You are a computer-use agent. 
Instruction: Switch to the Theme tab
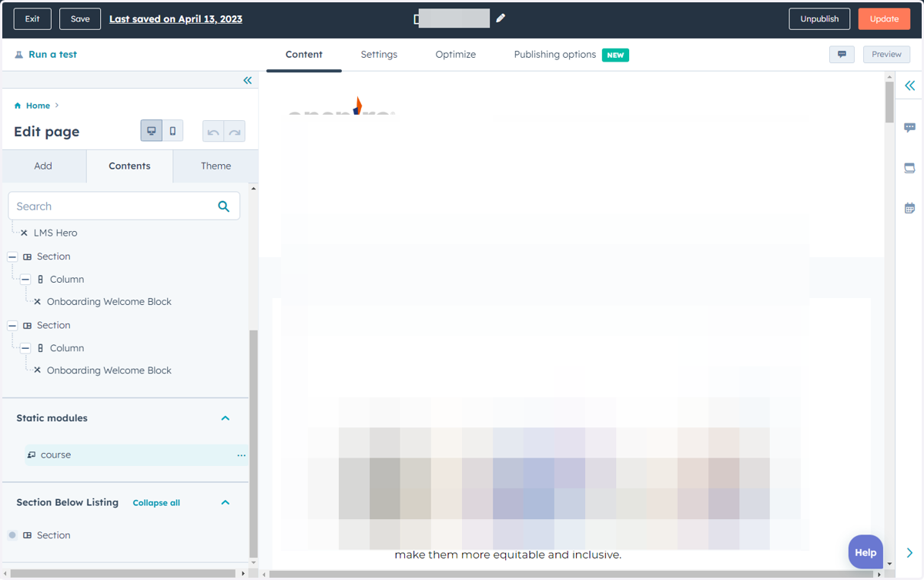click(x=216, y=166)
